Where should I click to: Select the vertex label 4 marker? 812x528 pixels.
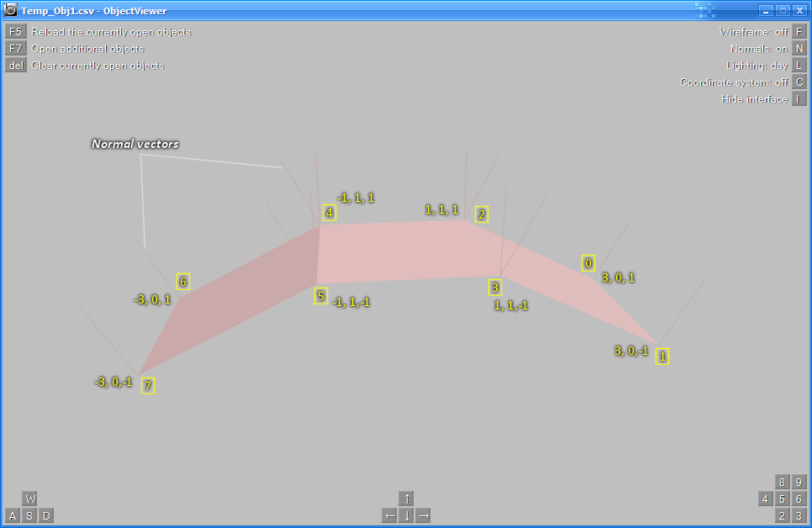click(329, 214)
